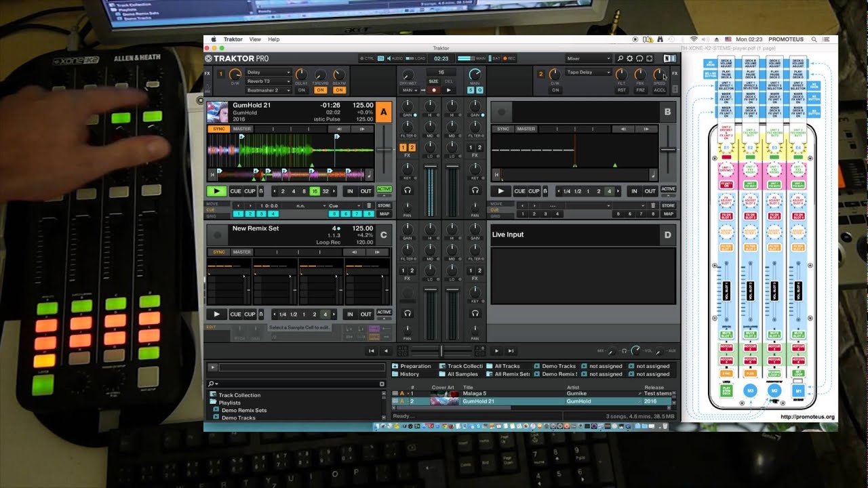The width and height of the screenshot is (868, 488).
Task: Start playback on Deck B
Action: 501,191
